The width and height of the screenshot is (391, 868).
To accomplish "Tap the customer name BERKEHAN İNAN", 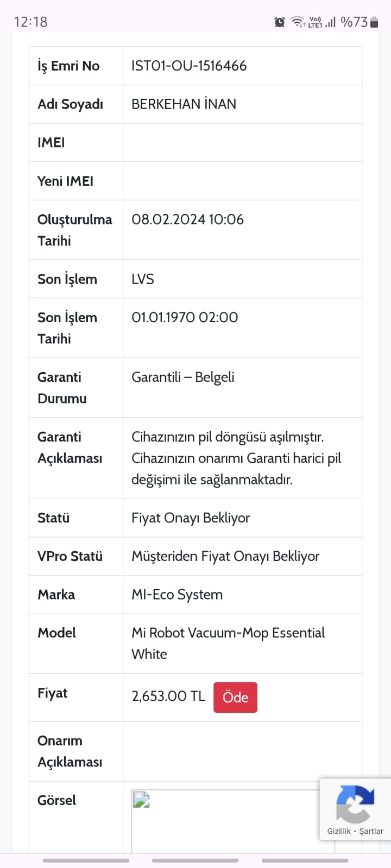I will [184, 104].
